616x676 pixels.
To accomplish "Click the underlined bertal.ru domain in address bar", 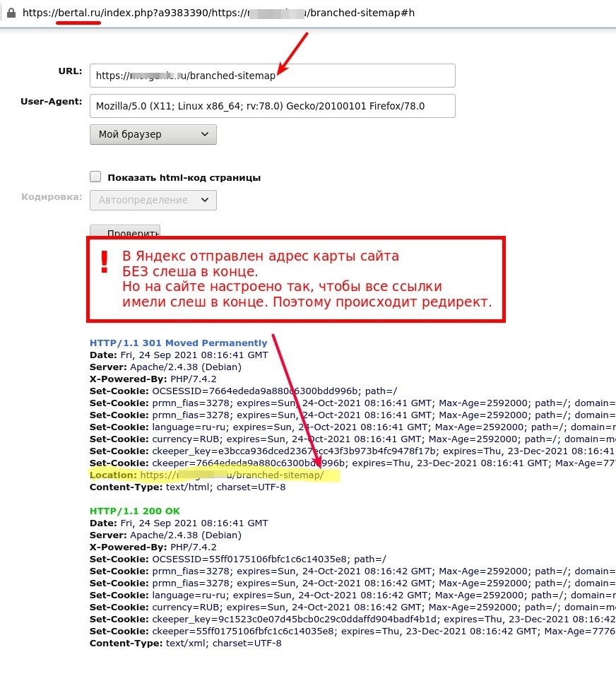I will (x=78, y=13).
